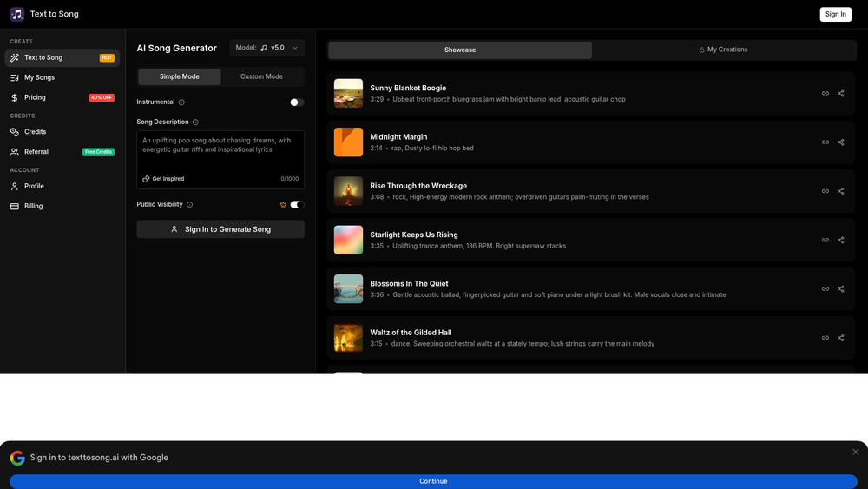The height and width of the screenshot is (489, 868).
Task: Play Midnight Margin thumbnail
Action: 348,142
